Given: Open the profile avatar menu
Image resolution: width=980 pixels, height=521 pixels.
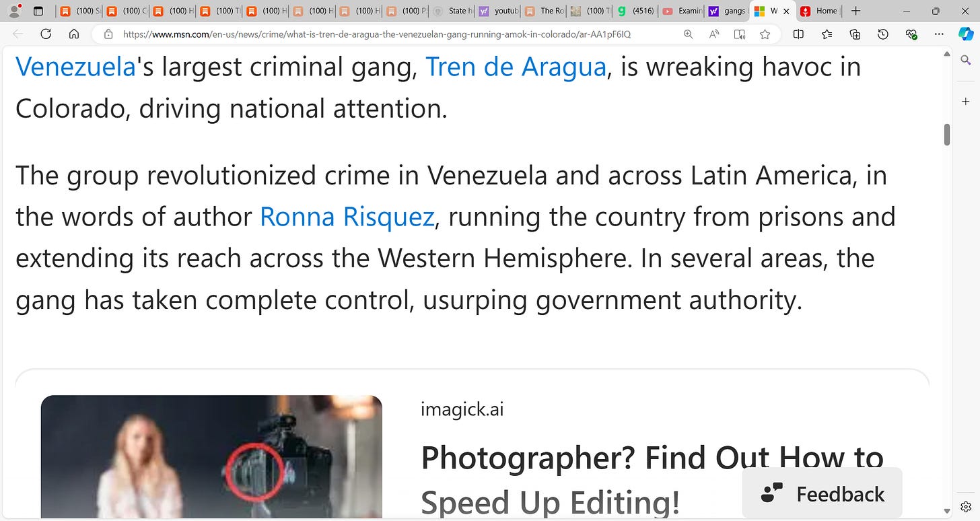Looking at the screenshot, I should point(14,11).
